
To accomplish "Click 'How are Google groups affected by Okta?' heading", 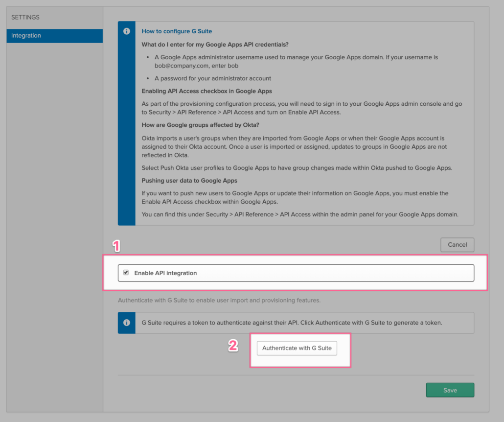I will (x=200, y=125).
